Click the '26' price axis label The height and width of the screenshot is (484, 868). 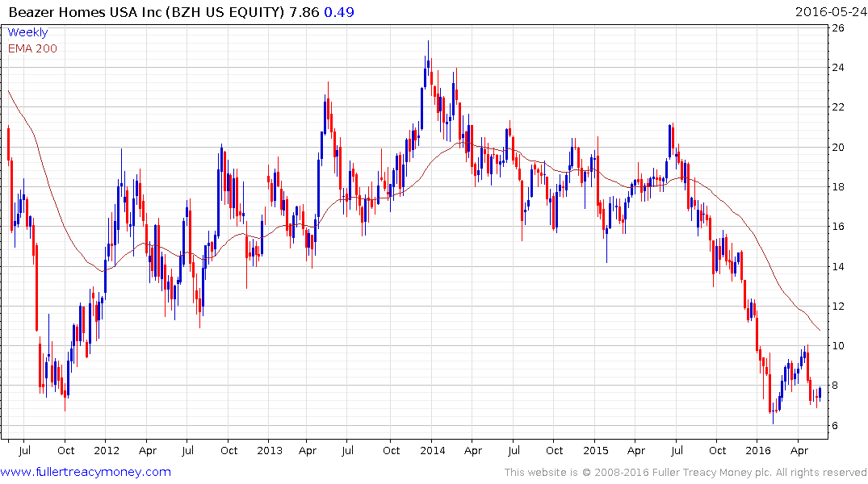pyautogui.click(x=838, y=27)
